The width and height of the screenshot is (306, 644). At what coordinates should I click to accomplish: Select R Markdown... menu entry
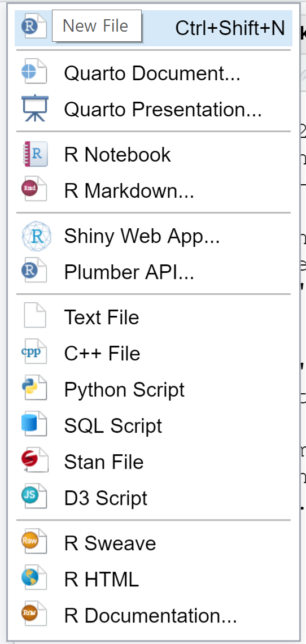(153, 190)
